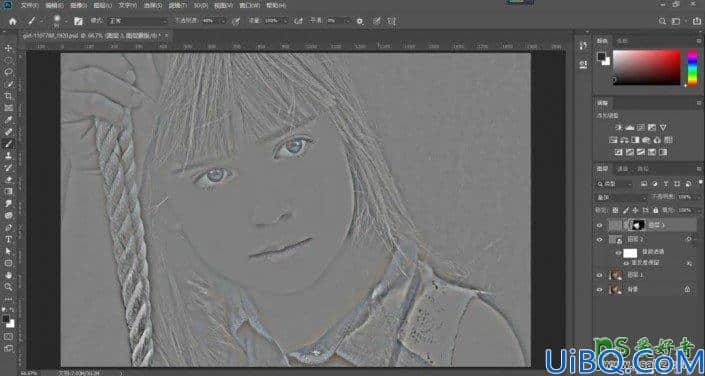Hide the 背景 background layer
The width and height of the screenshot is (705, 376).
click(599, 290)
